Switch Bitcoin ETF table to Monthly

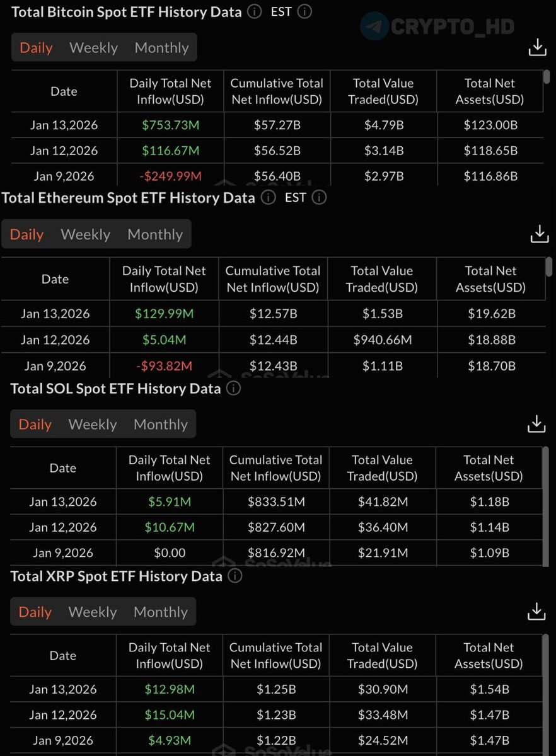point(161,48)
